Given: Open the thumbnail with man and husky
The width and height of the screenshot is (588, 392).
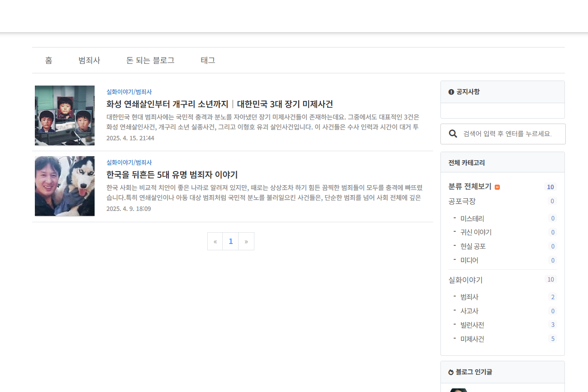Looking at the screenshot, I should click(x=65, y=186).
